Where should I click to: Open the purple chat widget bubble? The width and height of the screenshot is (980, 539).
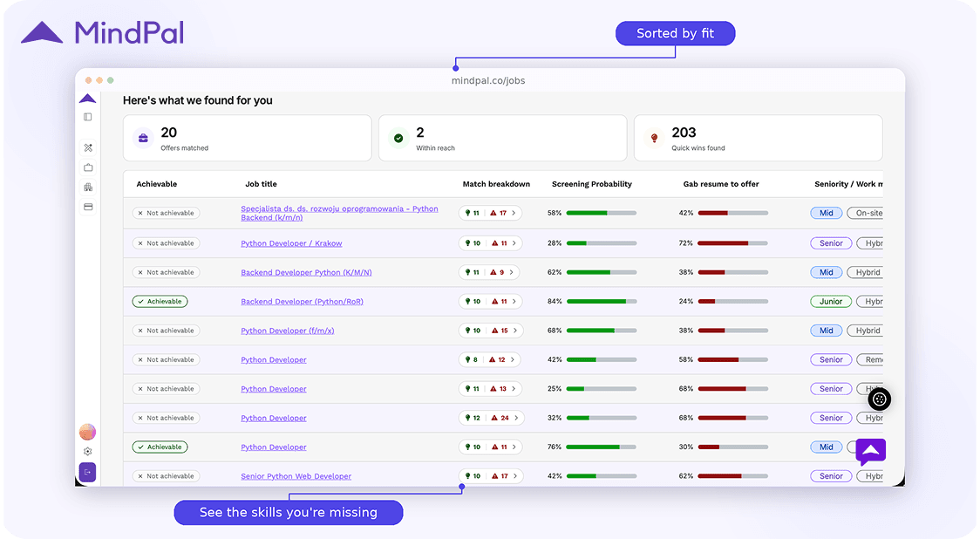(871, 452)
